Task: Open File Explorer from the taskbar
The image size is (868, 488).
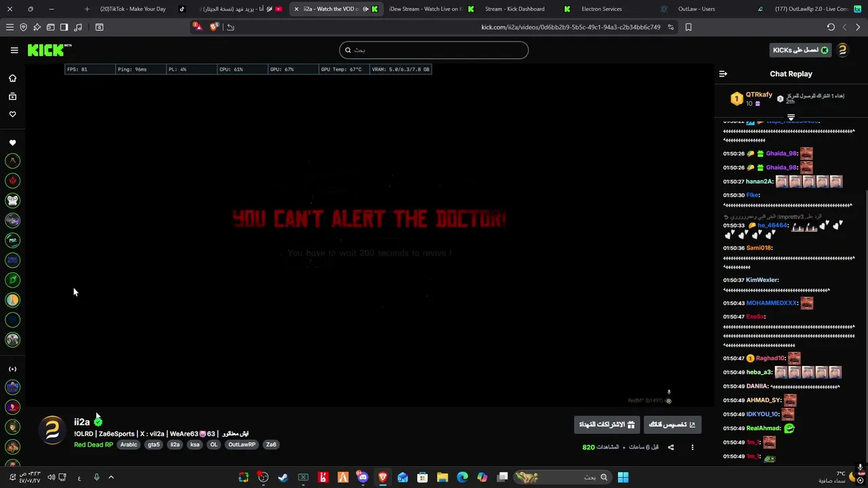Action: point(442,477)
